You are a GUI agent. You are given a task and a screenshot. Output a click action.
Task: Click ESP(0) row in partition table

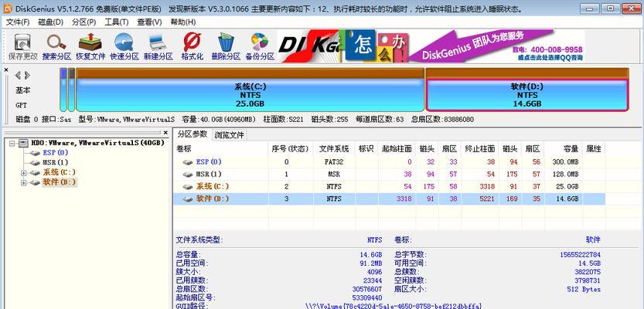389,161
